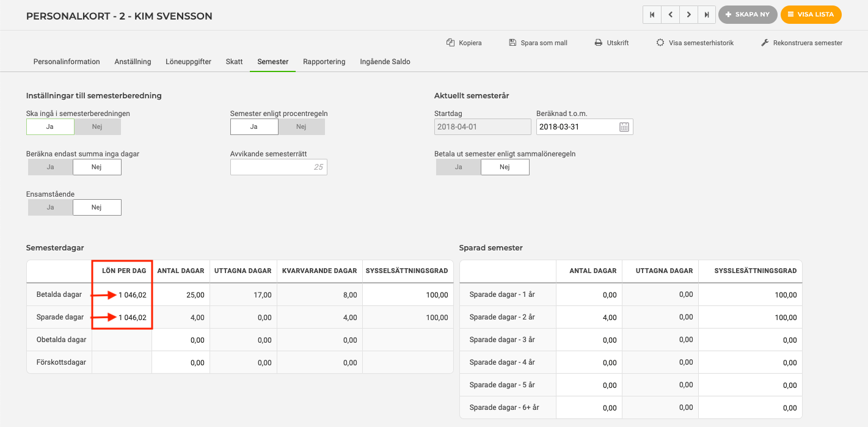Click Sparade dagar - 6+ år row label
This screenshot has width=868, height=427.
(x=504, y=407)
